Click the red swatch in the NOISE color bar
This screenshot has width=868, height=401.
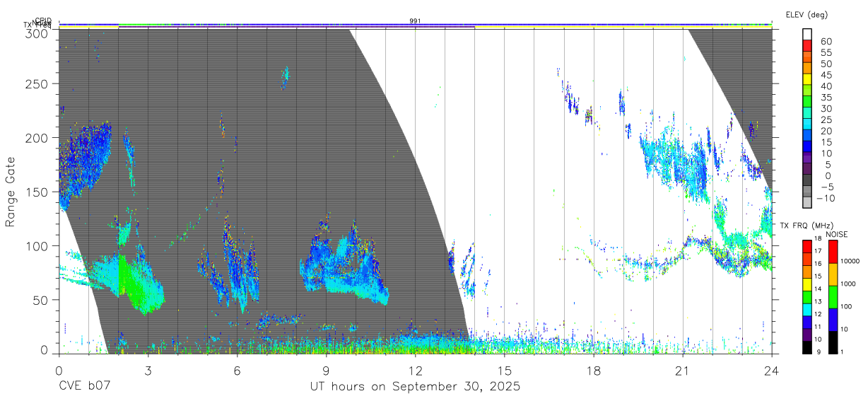click(833, 252)
